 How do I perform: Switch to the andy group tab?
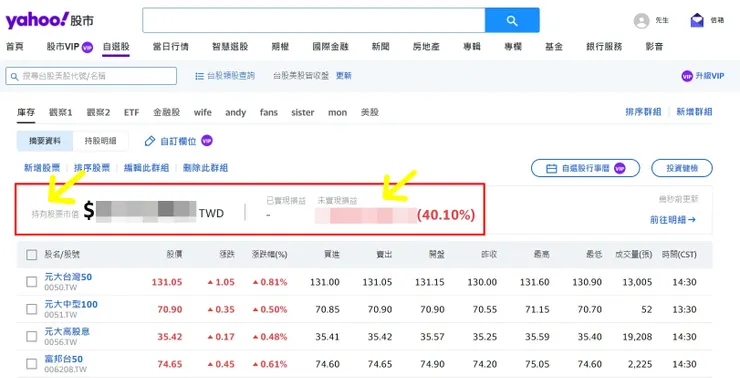tap(235, 112)
